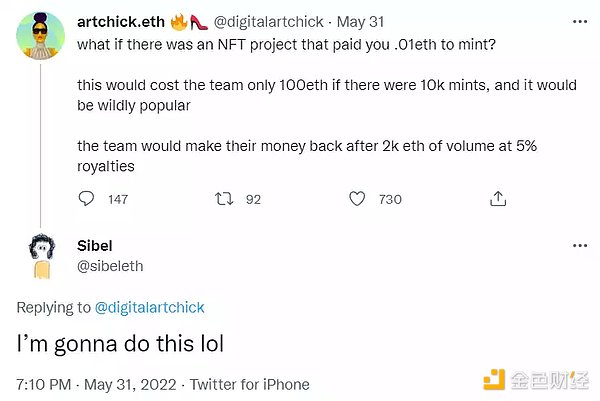Click the Twitter for iPhone source
Viewport: 600px width, 401px height.
250,385
